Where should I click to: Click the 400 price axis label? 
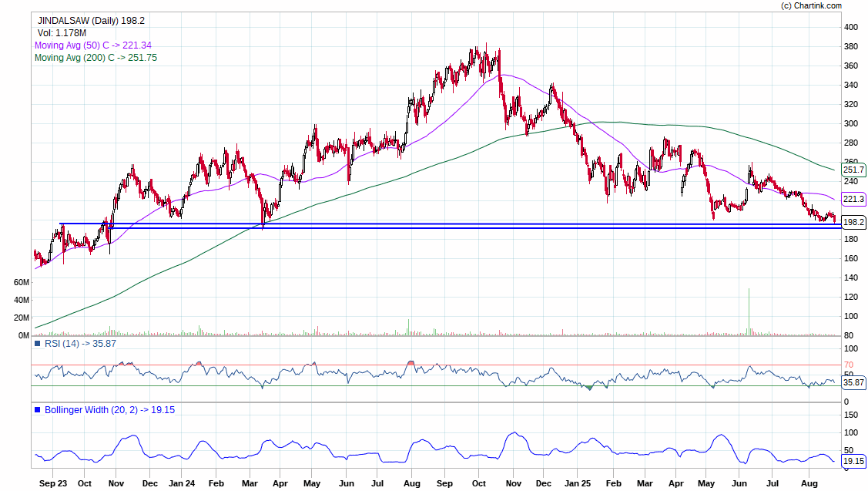[x=851, y=27]
